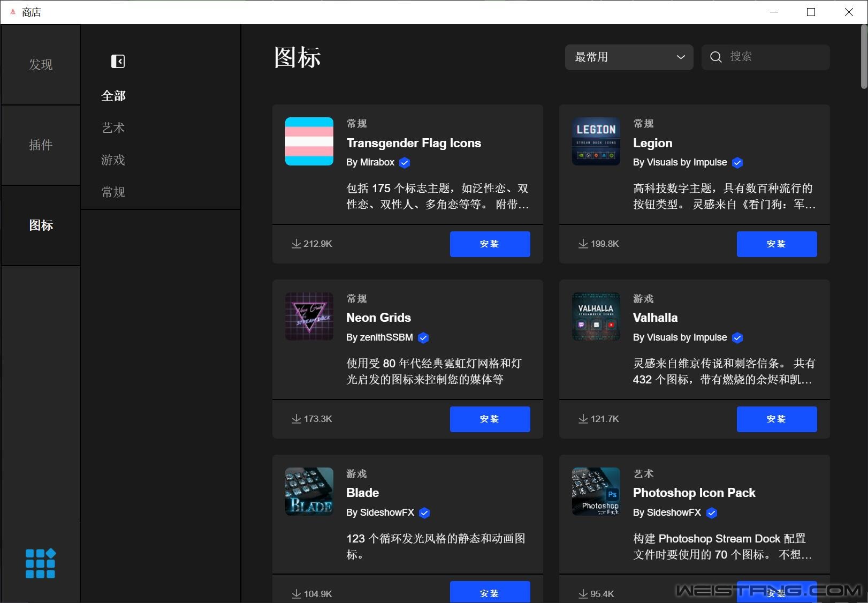This screenshot has width=868, height=603.
Task: Open the Neon Grids thumbnail
Action: tap(309, 316)
